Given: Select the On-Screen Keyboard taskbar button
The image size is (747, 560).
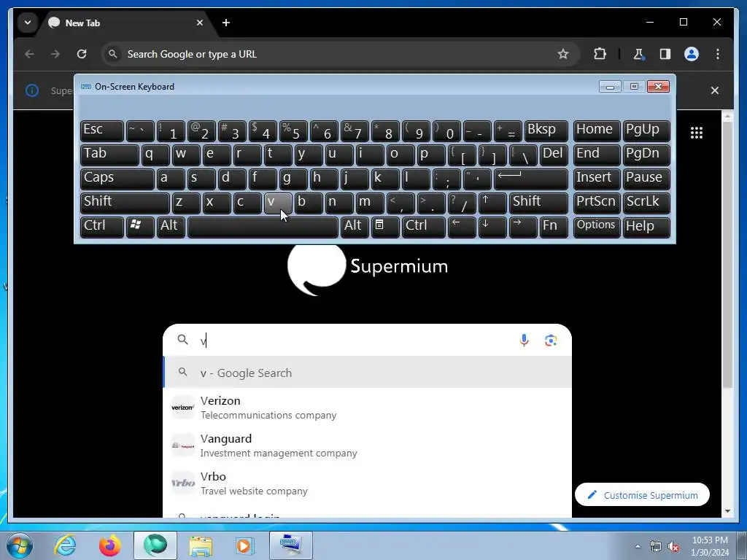Looking at the screenshot, I should (290, 545).
